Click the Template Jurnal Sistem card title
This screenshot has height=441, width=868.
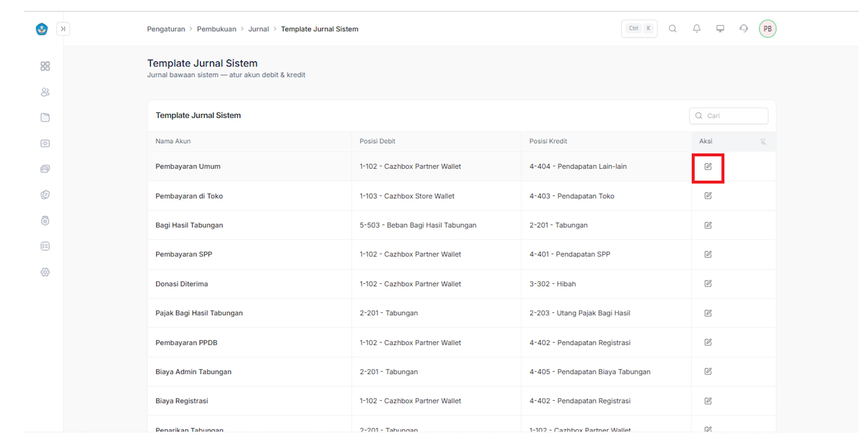pyautogui.click(x=198, y=116)
